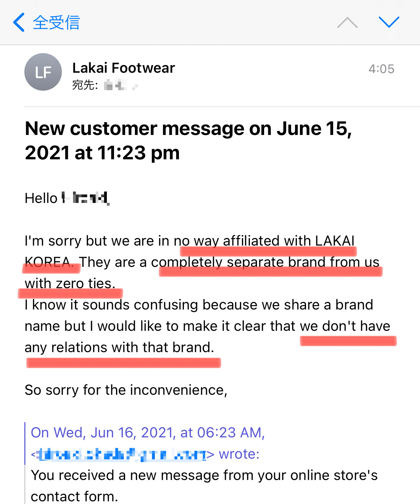
Task: Tap the blue back chevron arrow
Action: tap(19, 22)
